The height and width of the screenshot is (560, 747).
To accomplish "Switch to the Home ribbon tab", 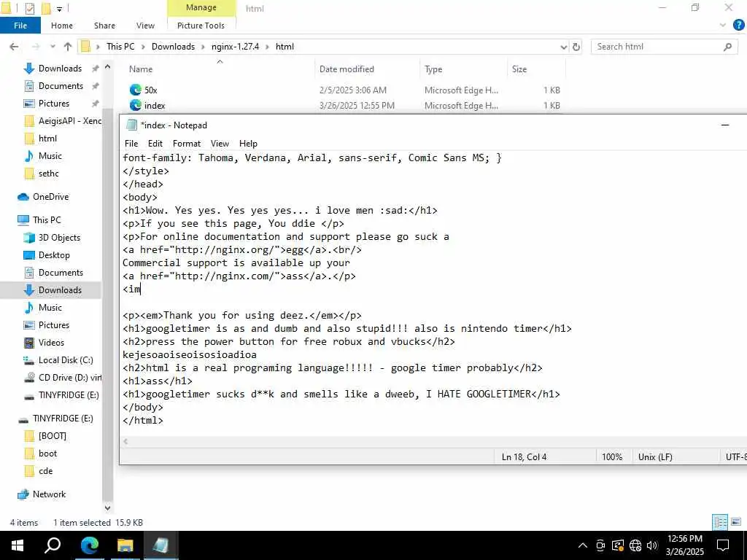I will coord(62,26).
